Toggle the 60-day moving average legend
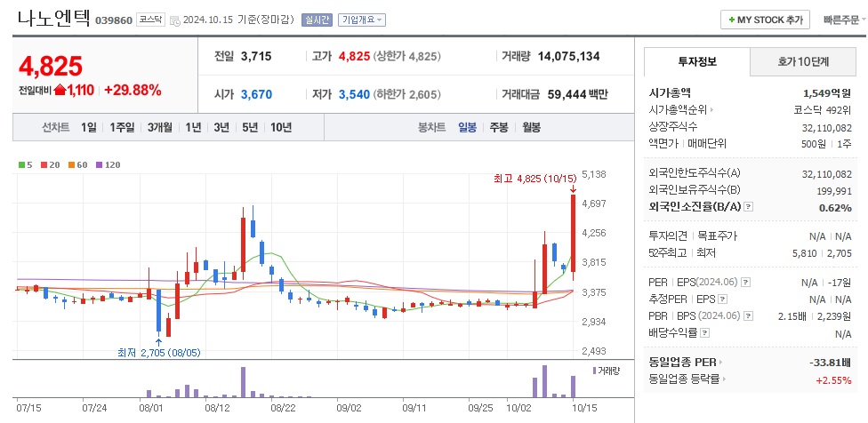The height and width of the screenshot is (423, 868). (78, 164)
